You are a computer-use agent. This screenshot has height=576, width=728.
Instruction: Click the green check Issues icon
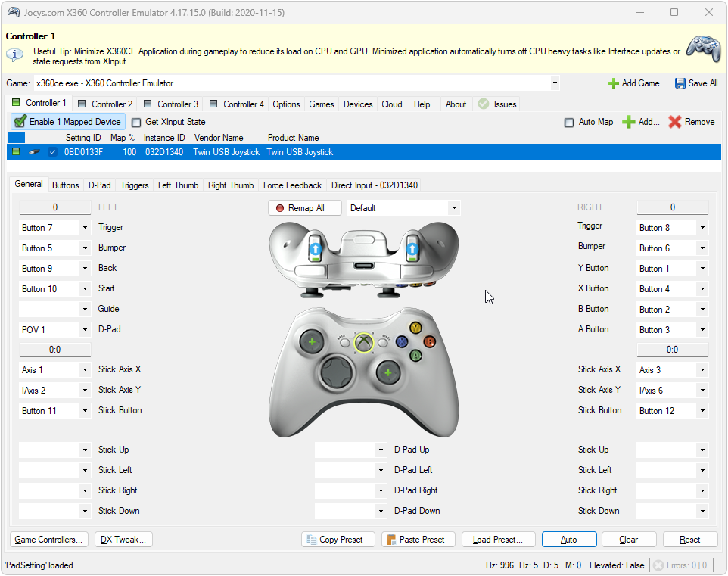coord(484,104)
